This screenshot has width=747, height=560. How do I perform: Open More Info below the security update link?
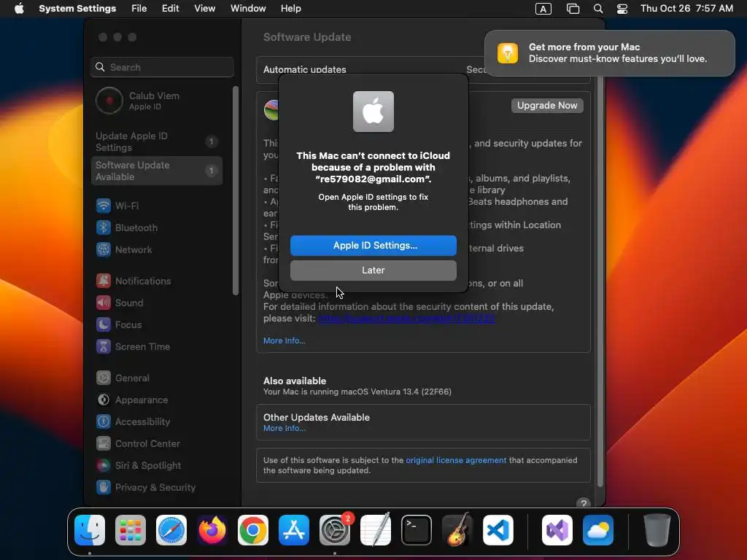pyautogui.click(x=285, y=341)
